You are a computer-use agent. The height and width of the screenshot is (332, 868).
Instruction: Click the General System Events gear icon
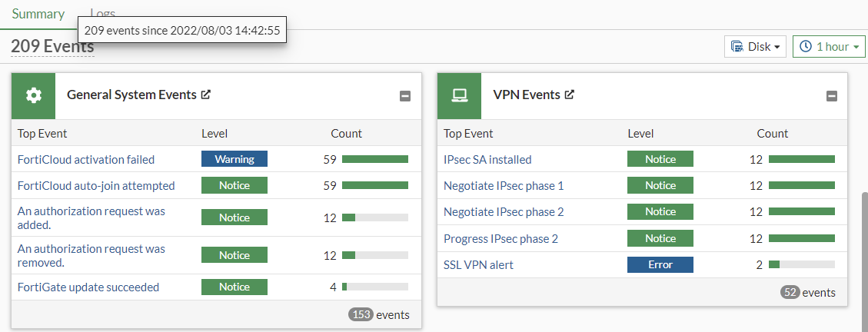click(x=33, y=95)
